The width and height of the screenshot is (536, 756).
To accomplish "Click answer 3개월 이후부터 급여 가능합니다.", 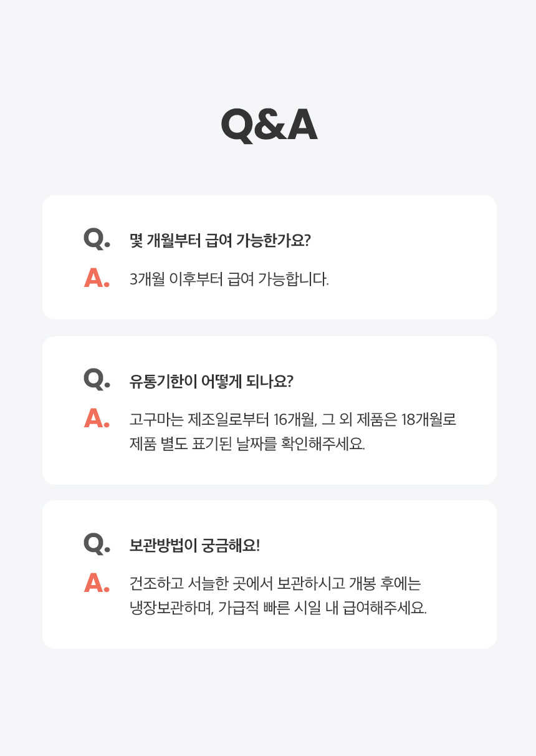I will pos(229,279).
